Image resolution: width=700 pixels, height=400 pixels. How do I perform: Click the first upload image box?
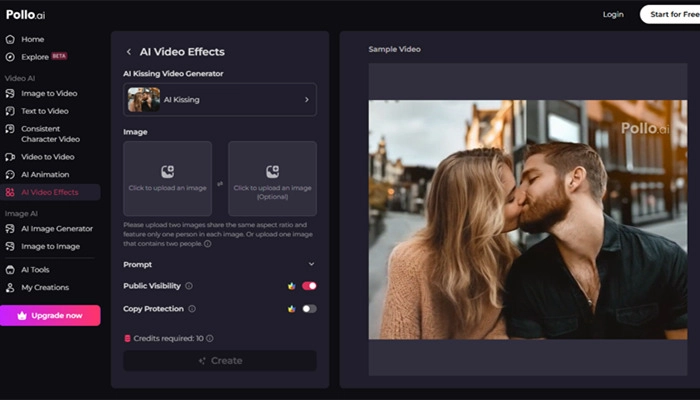click(167, 179)
